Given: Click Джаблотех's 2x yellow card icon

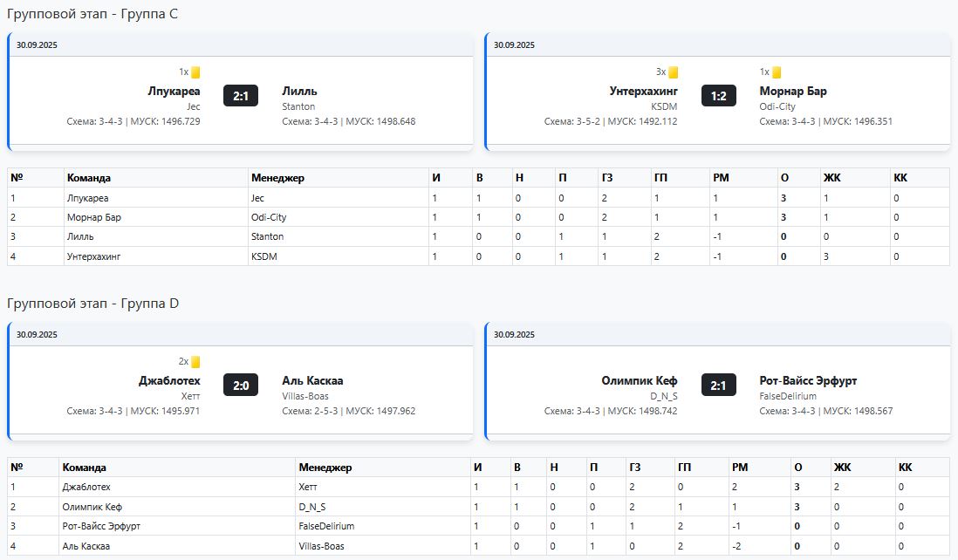Looking at the screenshot, I should point(196,362).
